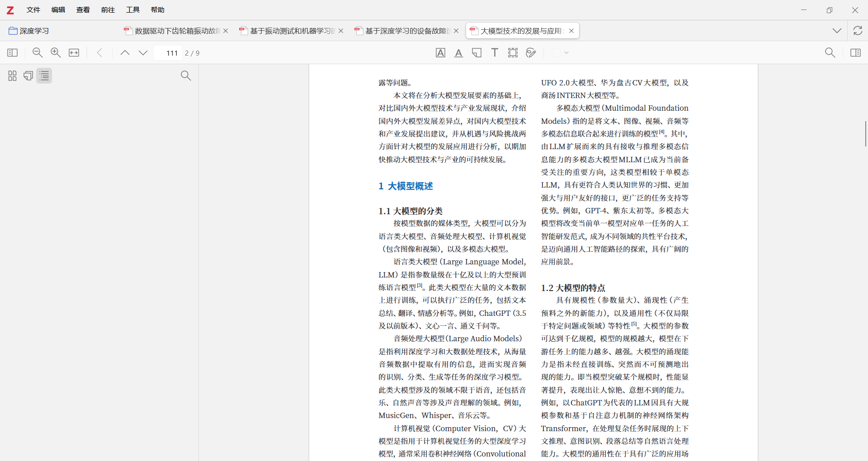The image size is (868, 461).
Task: Go to the previous page
Action: click(125, 53)
